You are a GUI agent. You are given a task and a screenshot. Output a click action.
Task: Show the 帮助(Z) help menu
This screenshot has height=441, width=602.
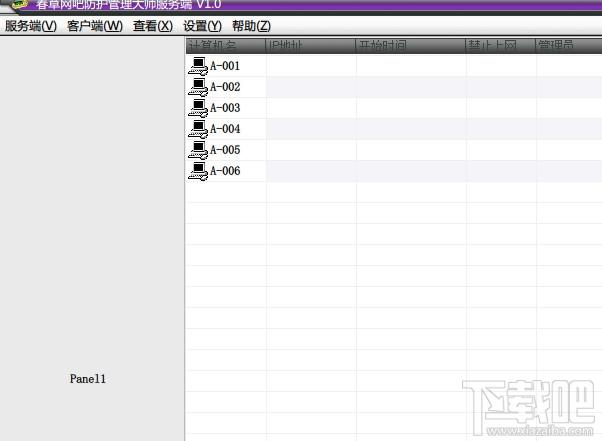click(x=251, y=26)
